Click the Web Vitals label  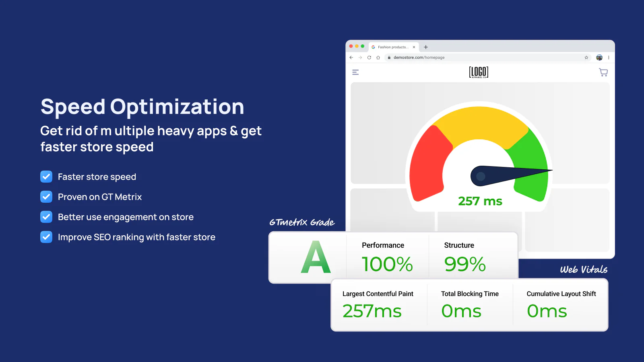pos(584,269)
